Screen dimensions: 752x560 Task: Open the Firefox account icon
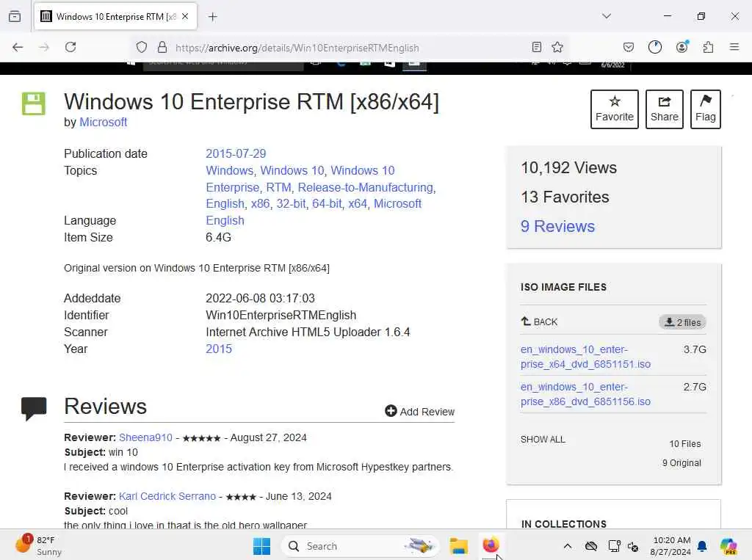[682, 47]
